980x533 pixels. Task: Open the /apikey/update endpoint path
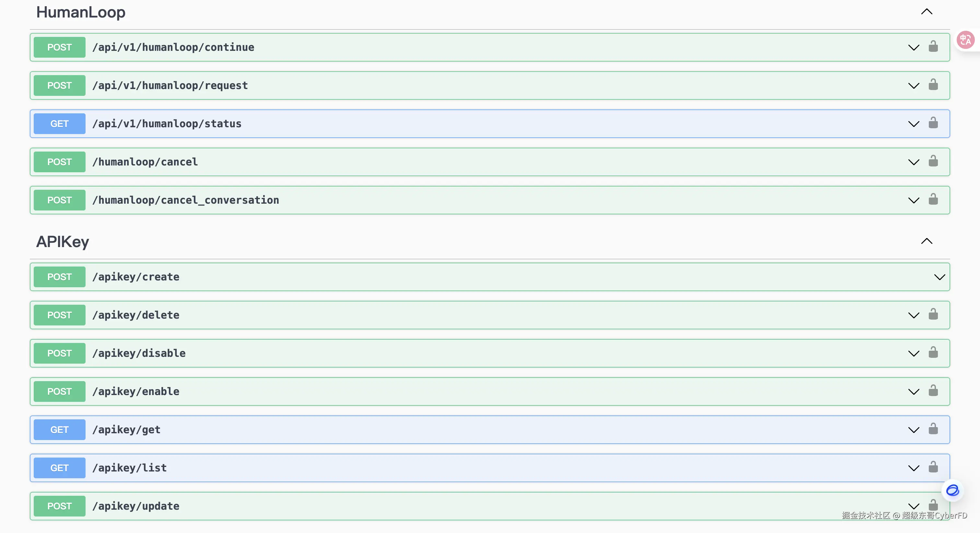pos(136,506)
